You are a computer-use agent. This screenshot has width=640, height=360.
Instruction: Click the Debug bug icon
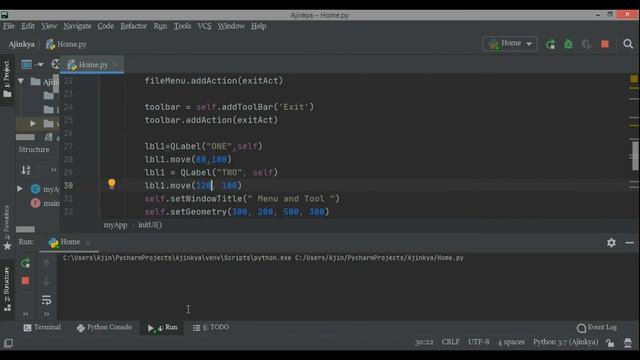click(568, 44)
